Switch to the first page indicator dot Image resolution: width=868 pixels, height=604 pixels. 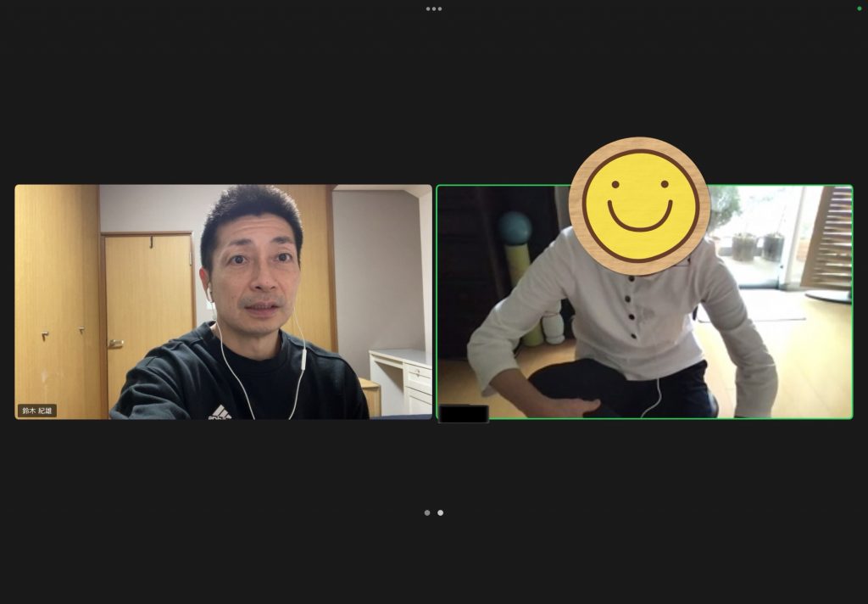click(427, 512)
